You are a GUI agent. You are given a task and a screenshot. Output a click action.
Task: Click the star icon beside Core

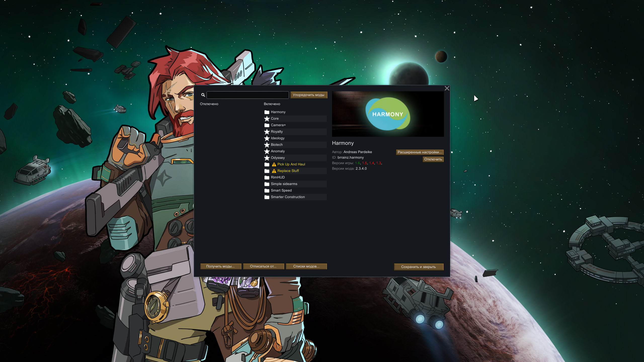[x=267, y=119]
